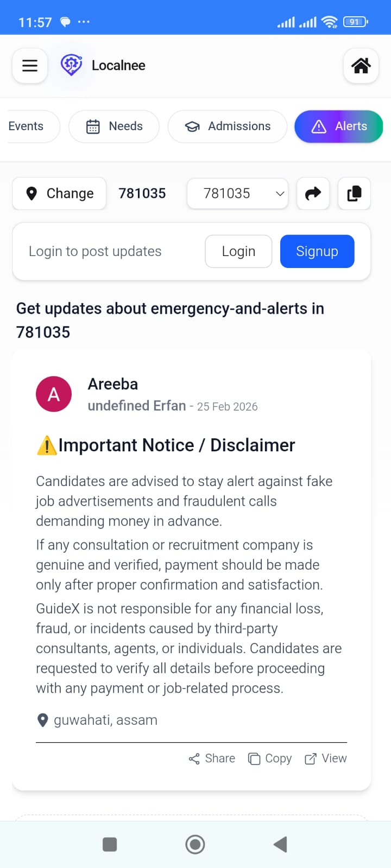Open the Admissions tab
This screenshot has width=391, height=868.
228,126
